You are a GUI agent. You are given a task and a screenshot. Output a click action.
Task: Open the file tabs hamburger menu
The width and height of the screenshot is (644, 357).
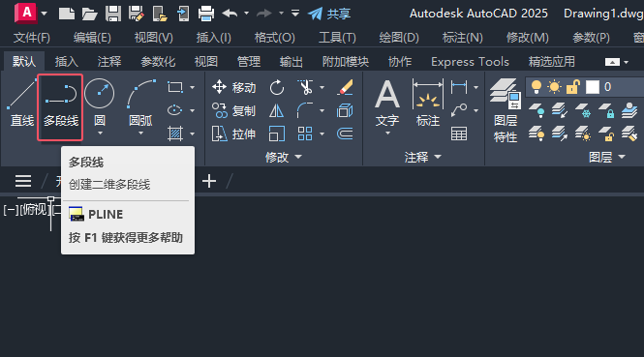click(23, 181)
